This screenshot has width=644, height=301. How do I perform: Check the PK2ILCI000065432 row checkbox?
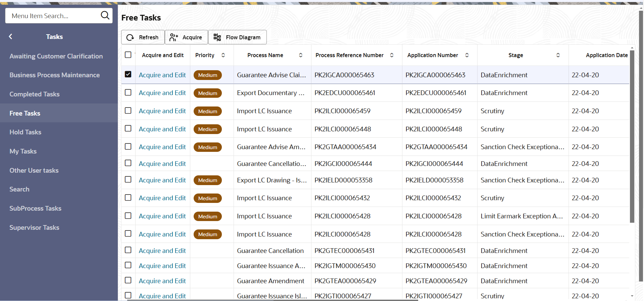(x=128, y=197)
